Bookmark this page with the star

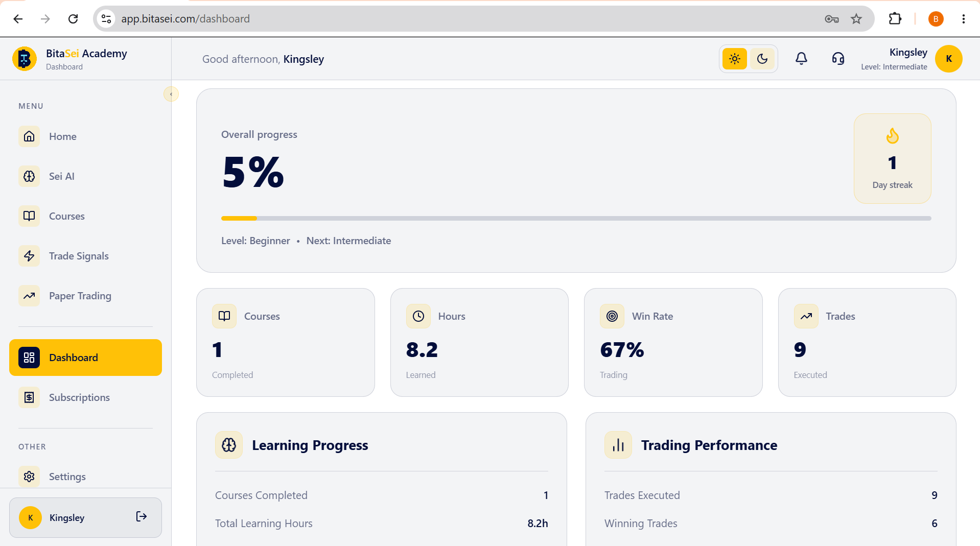(856, 19)
